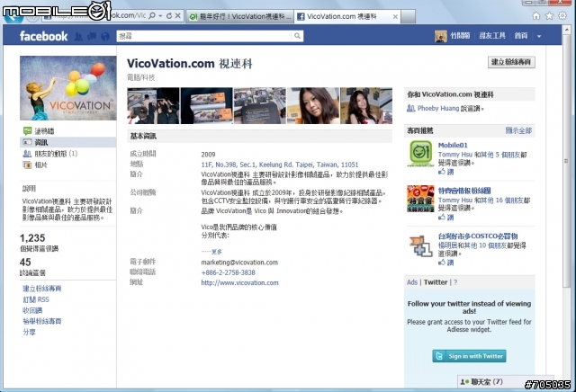Click Tommy Hsu link under Mobile01

click(x=454, y=155)
